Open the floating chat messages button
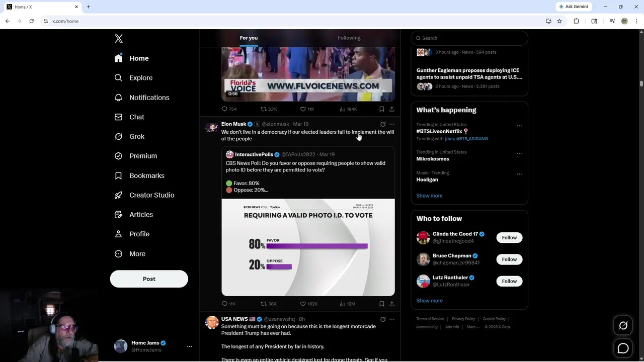Viewport: 644px width, 362px height. (623, 348)
